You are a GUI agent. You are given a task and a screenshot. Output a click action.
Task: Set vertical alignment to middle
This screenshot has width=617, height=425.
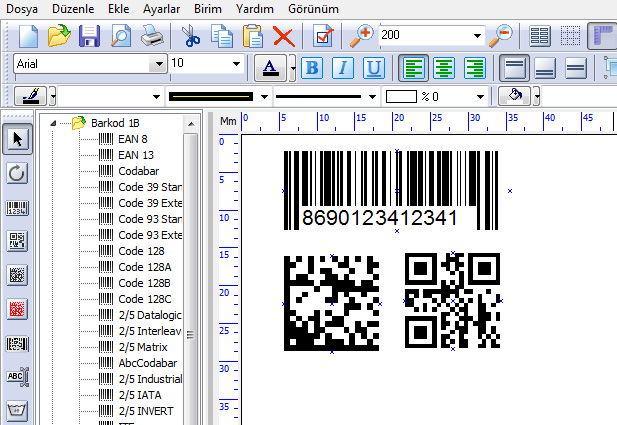[576, 68]
